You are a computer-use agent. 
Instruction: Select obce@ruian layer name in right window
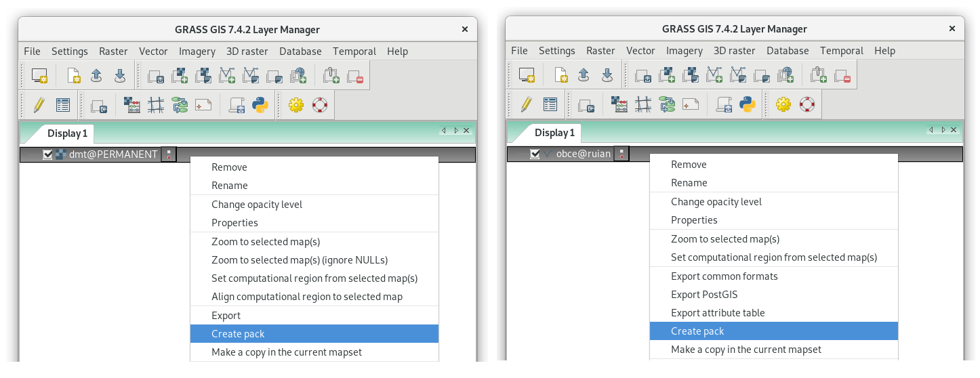coord(584,154)
